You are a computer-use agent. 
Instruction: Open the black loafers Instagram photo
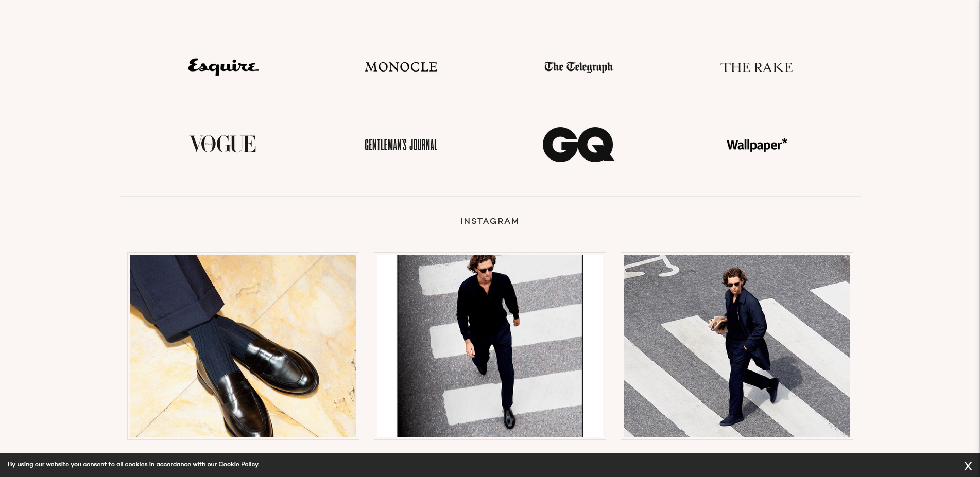[x=243, y=346]
